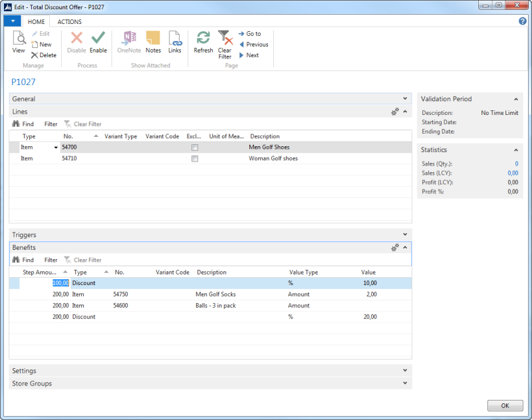
Task: View Links attached to the offer
Action: (x=175, y=42)
